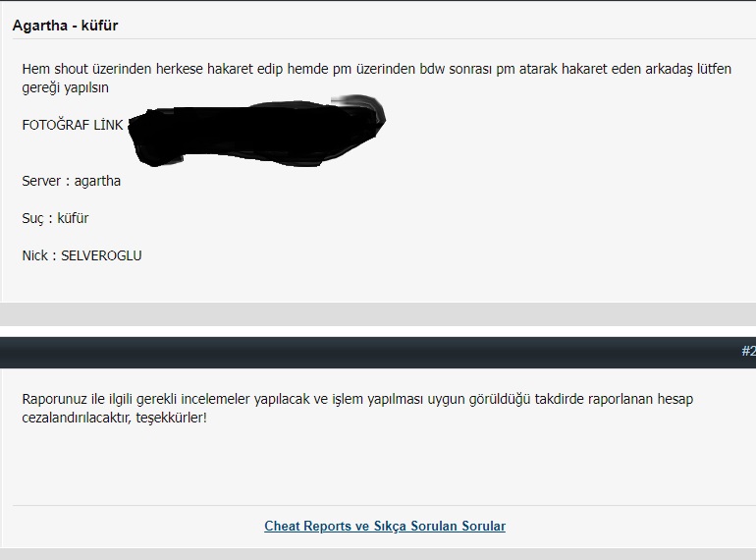Click the nickname SELVEROGLU text
This screenshot has height=560, width=756.
(x=101, y=255)
